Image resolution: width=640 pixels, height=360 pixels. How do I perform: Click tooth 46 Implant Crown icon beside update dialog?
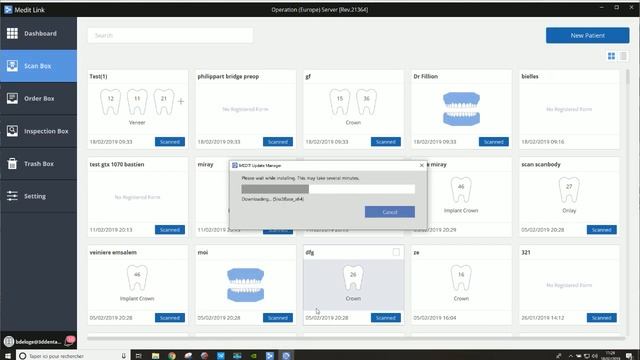pyautogui.click(x=461, y=190)
